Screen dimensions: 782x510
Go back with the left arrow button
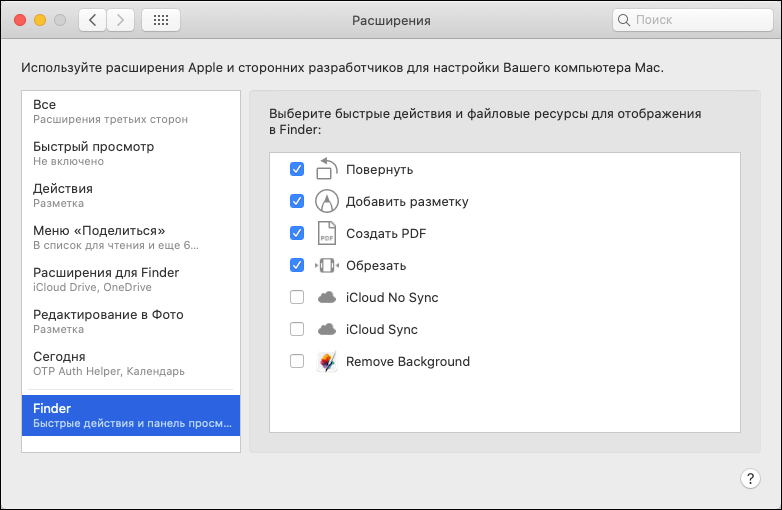(92, 20)
